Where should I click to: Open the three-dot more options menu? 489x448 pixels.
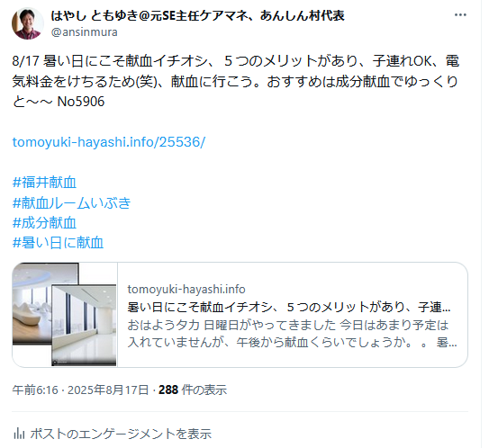[x=460, y=15]
